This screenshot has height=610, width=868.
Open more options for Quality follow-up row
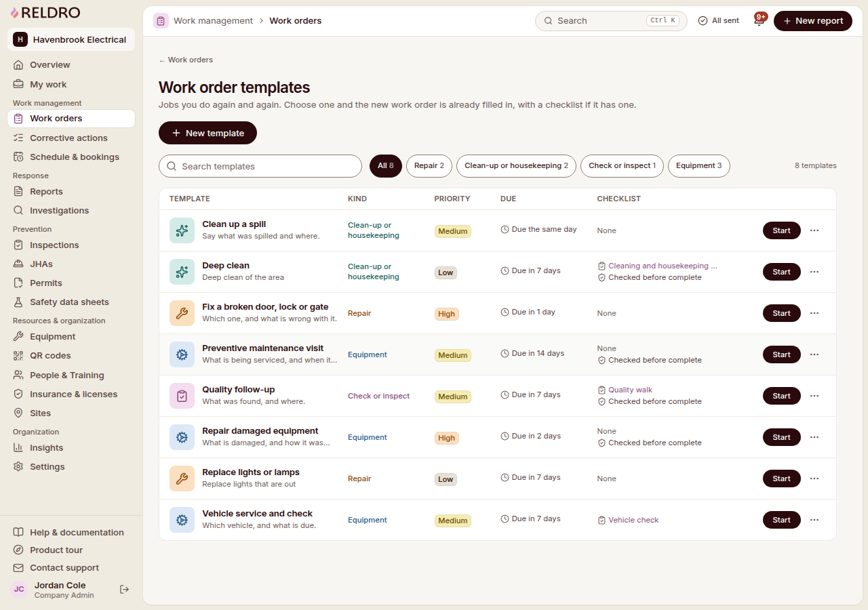[x=814, y=396]
